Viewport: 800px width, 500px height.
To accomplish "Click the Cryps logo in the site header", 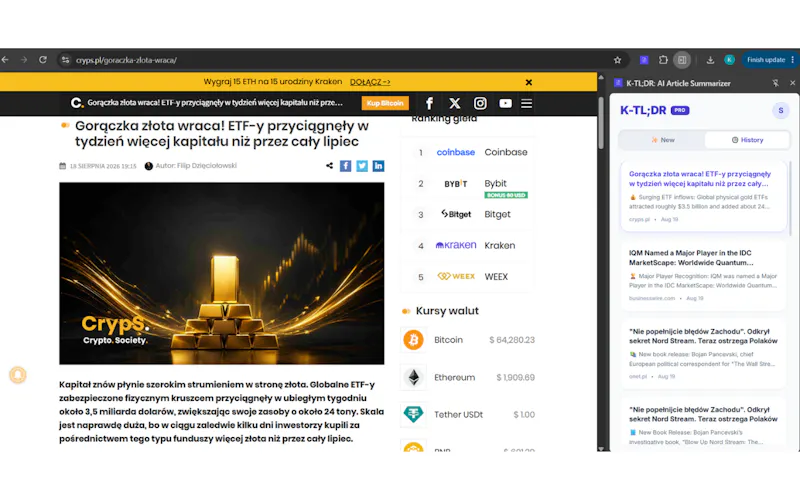I will click(x=77, y=103).
